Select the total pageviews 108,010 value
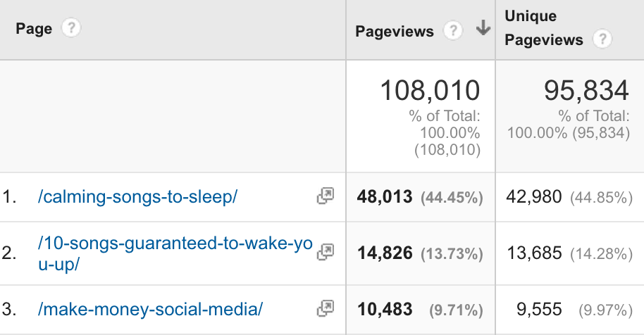 [x=430, y=90]
